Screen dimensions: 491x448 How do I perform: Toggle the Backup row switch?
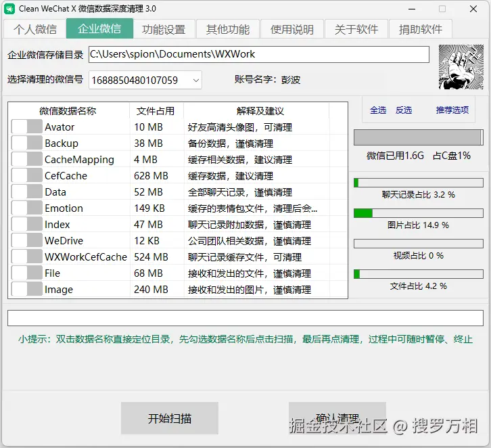(x=26, y=143)
